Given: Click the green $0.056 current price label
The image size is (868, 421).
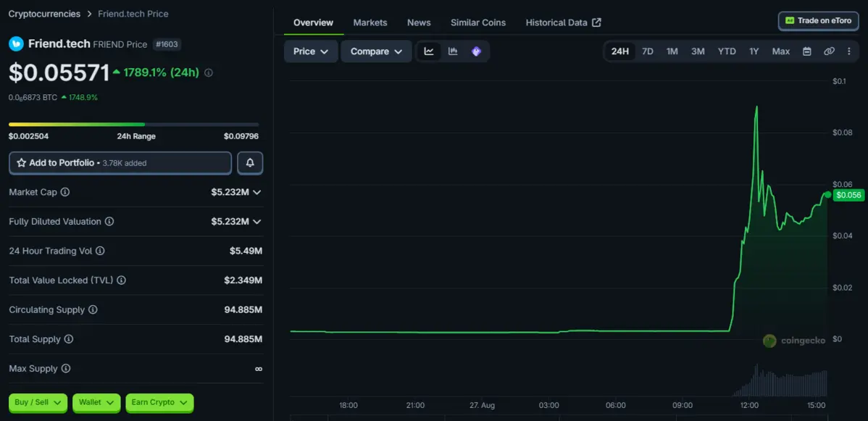Looking at the screenshot, I should click(x=848, y=195).
